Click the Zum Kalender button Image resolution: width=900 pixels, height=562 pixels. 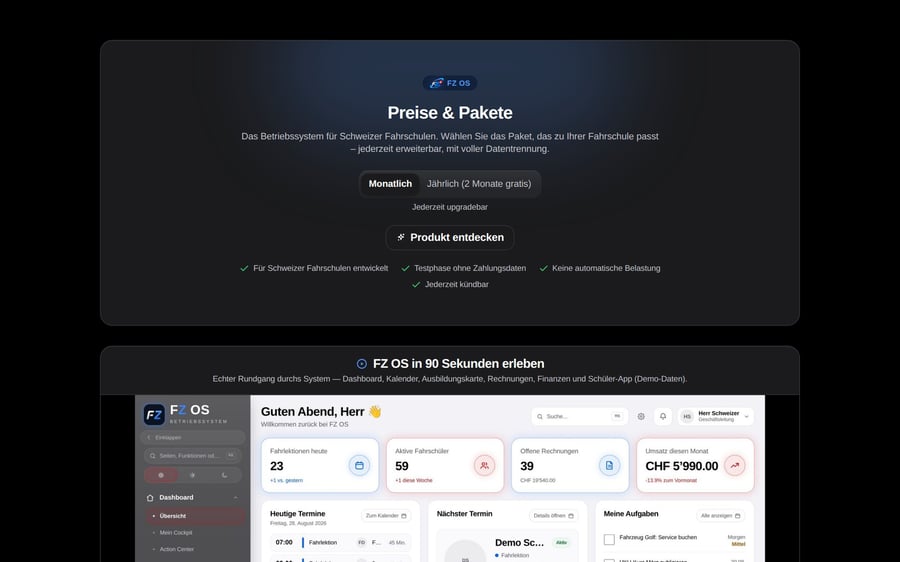point(386,516)
